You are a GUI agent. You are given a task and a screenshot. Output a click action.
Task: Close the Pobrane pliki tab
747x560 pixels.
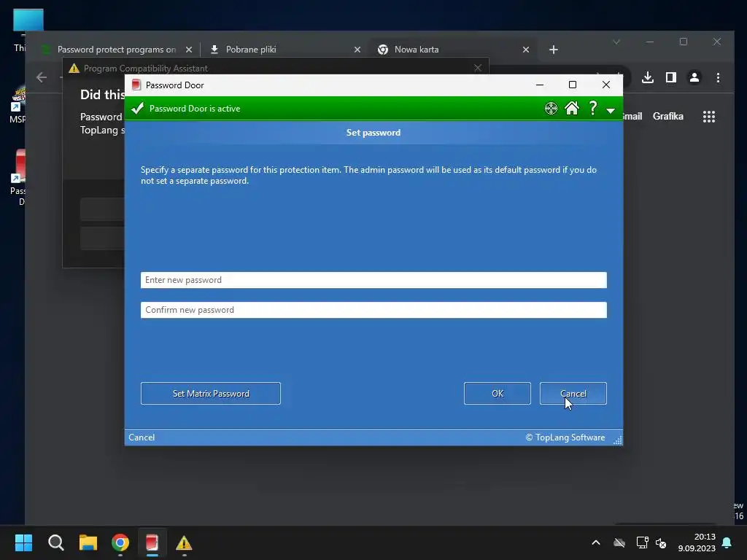(357, 50)
